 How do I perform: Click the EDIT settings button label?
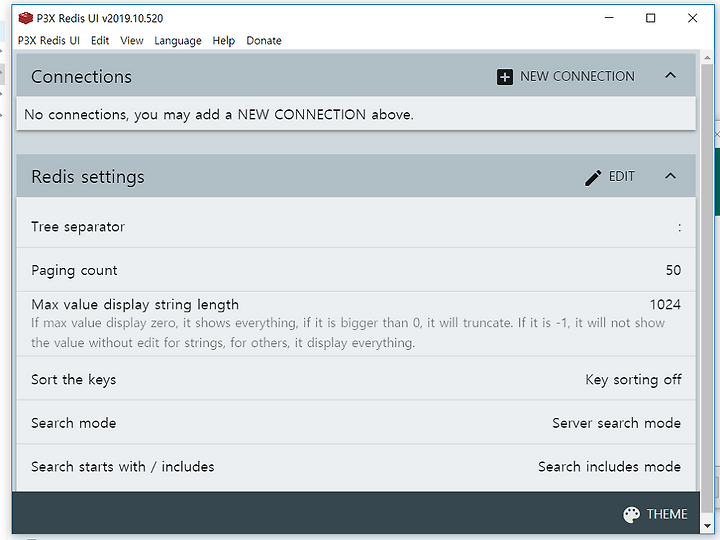pos(622,176)
